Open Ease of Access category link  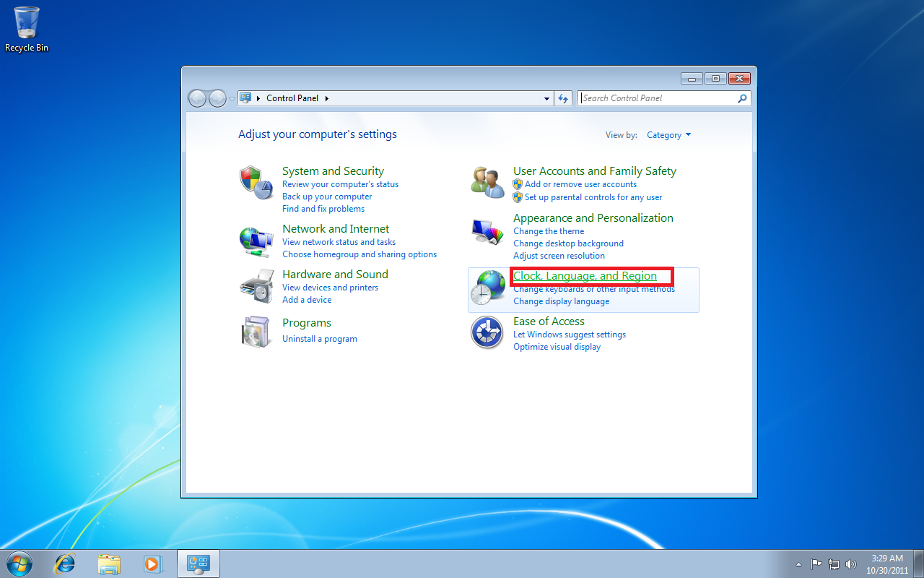549,322
